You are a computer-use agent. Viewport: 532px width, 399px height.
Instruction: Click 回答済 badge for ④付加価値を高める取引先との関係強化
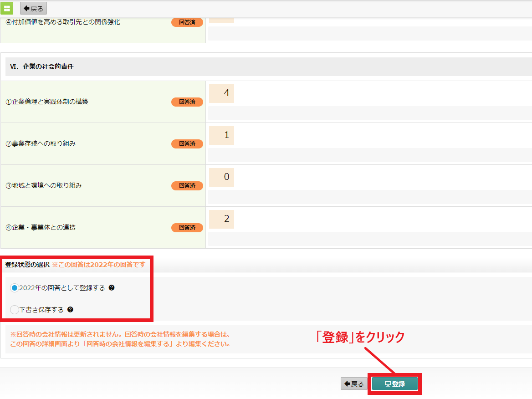click(187, 22)
